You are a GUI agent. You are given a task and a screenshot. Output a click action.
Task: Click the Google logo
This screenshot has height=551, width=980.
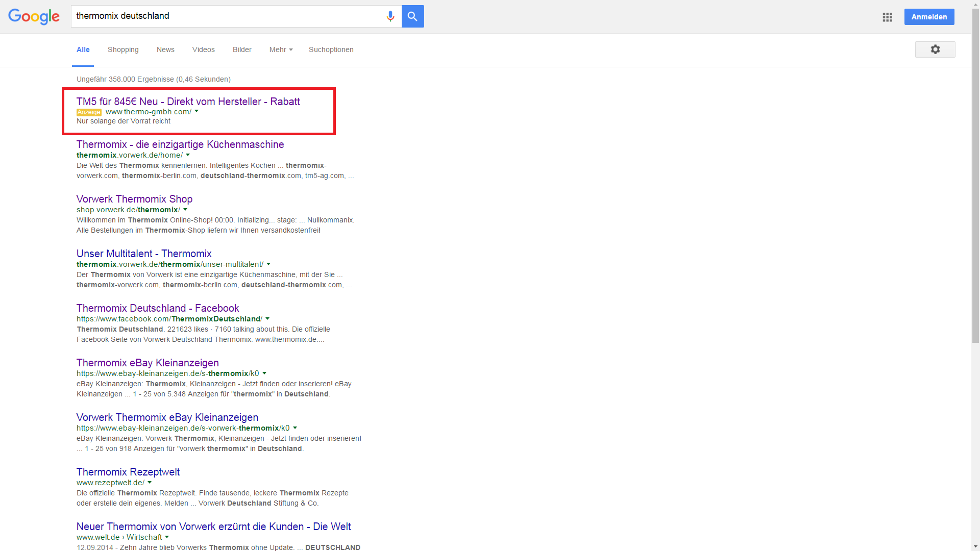(x=34, y=17)
